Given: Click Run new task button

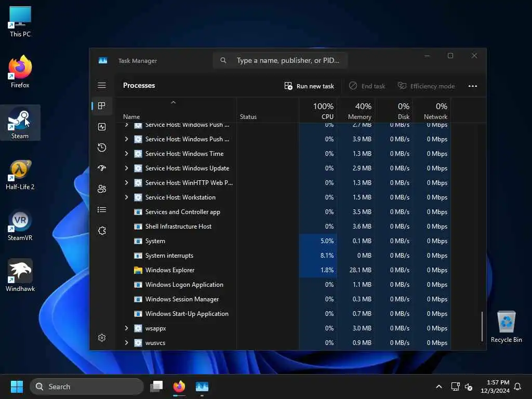Looking at the screenshot, I should pyautogui.click(x=309, y=86).
